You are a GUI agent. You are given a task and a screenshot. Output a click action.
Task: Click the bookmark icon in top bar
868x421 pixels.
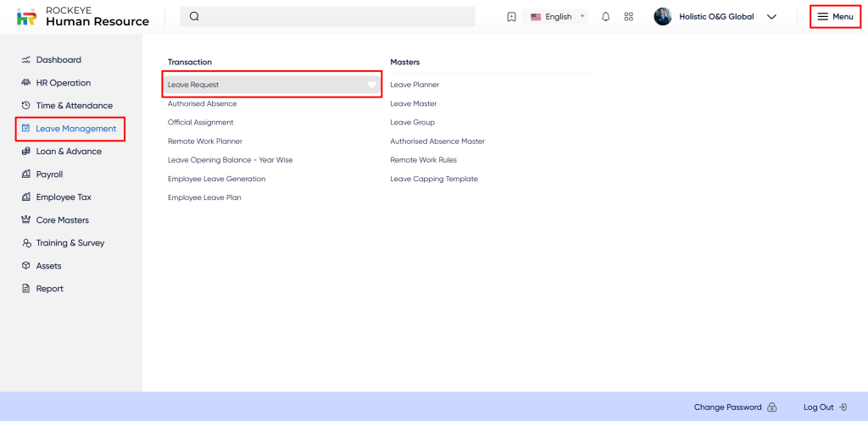pos(511,17)
